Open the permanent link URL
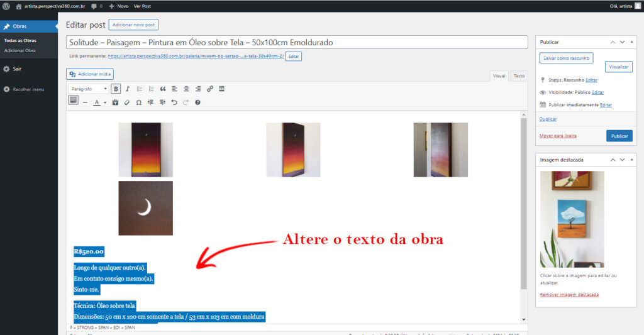 pos(196,56)
